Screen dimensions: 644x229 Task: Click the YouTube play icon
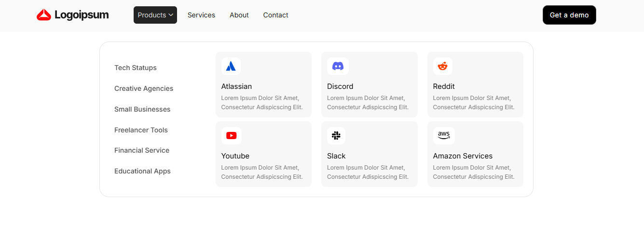(x=231, y=136)
